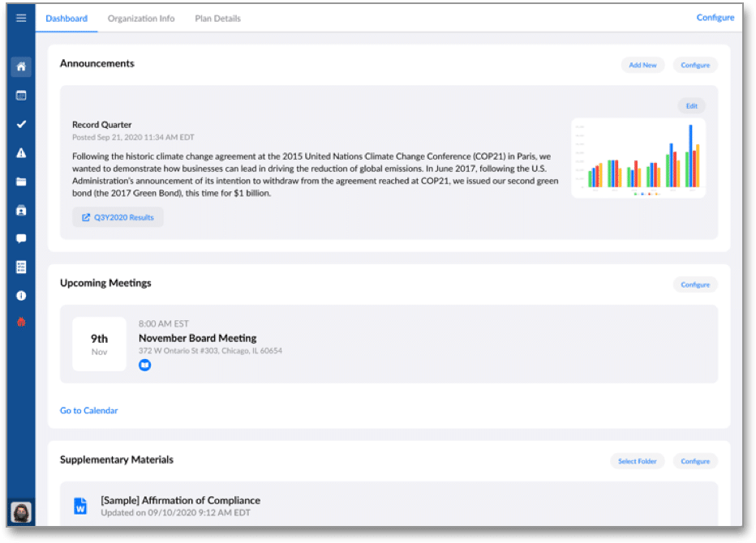This screenshot has width=756, height=543.
Task: Open the user avatar at sidebar bottom
Action: [20, 512]
